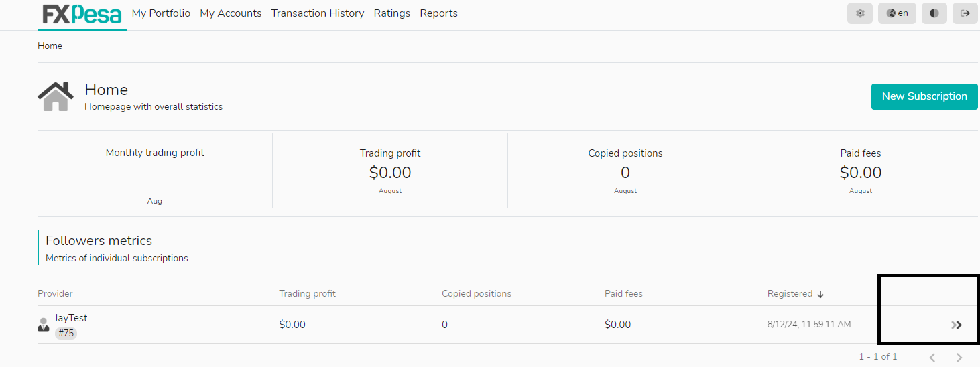Click the JayTest provider avatar icon
Screen dimensions: 980x367
tap(44, 325)
